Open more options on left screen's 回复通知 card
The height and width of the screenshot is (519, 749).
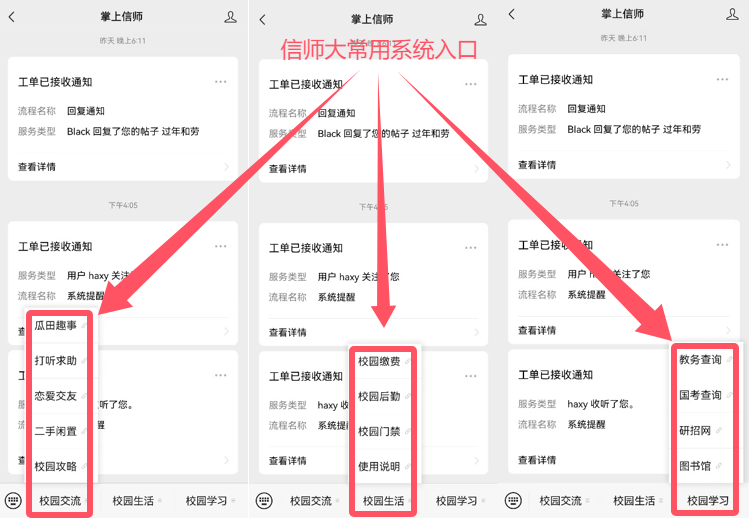click(221, 82)
